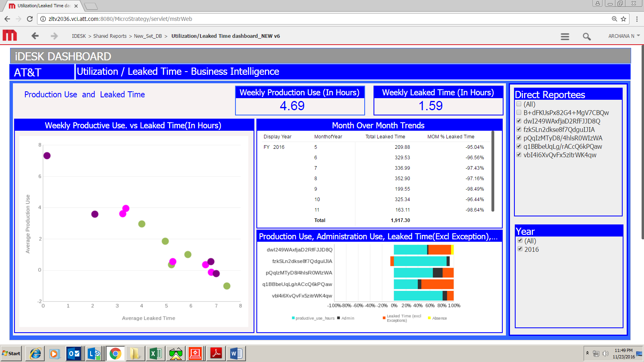This screenshot has height=362, width=644.
Task: Open the hamburger menu icon
Action: (x=565, y=37)
